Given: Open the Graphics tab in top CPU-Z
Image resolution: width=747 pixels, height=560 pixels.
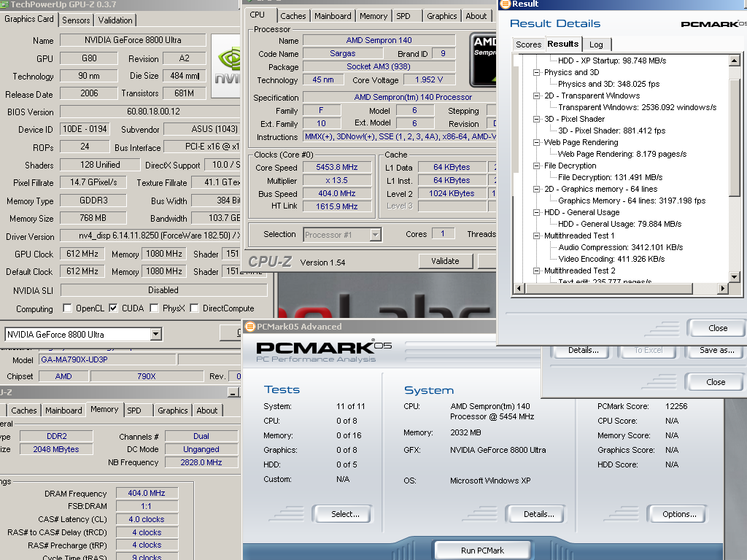Looking at the screenshot, I should click(x=441, y=16).
